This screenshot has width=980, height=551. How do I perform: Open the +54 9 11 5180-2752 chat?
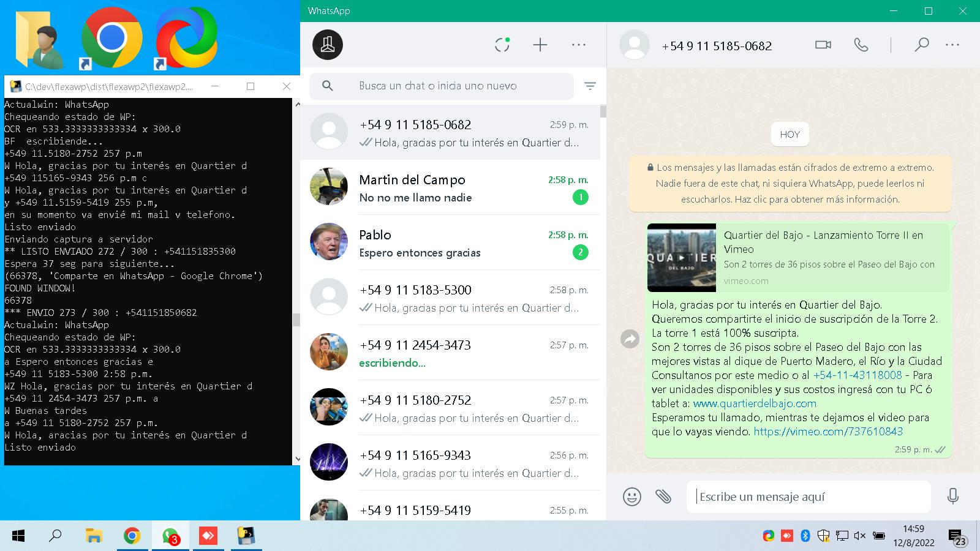pyautogui.click(x=450, y=408)
